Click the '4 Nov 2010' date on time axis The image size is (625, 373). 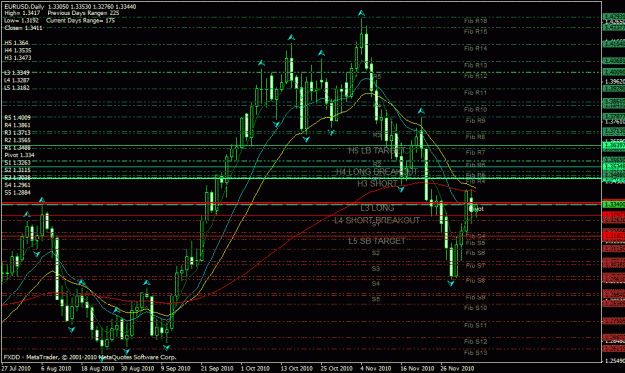pyautogui.click(x=375, y=369)
